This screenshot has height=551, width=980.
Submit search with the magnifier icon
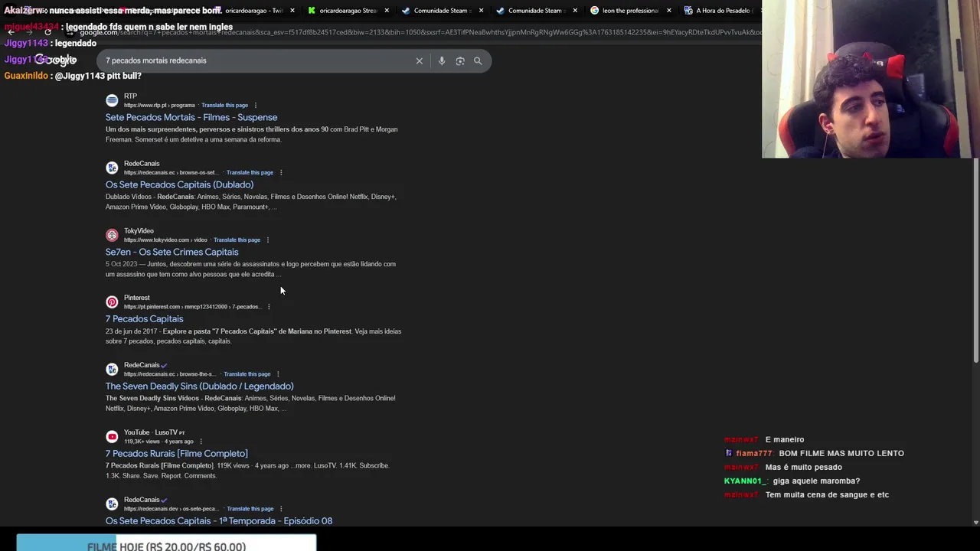(478, 60)
